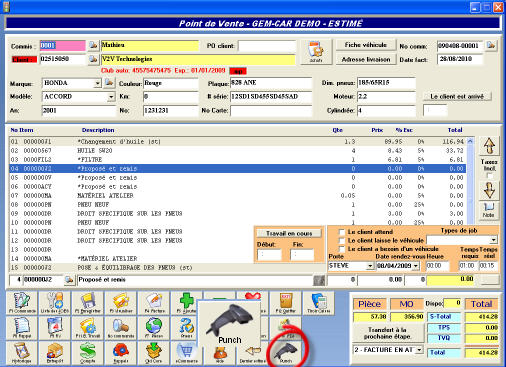Click the Adresse livraison button
506x367 pixels.
click(366, 59)
